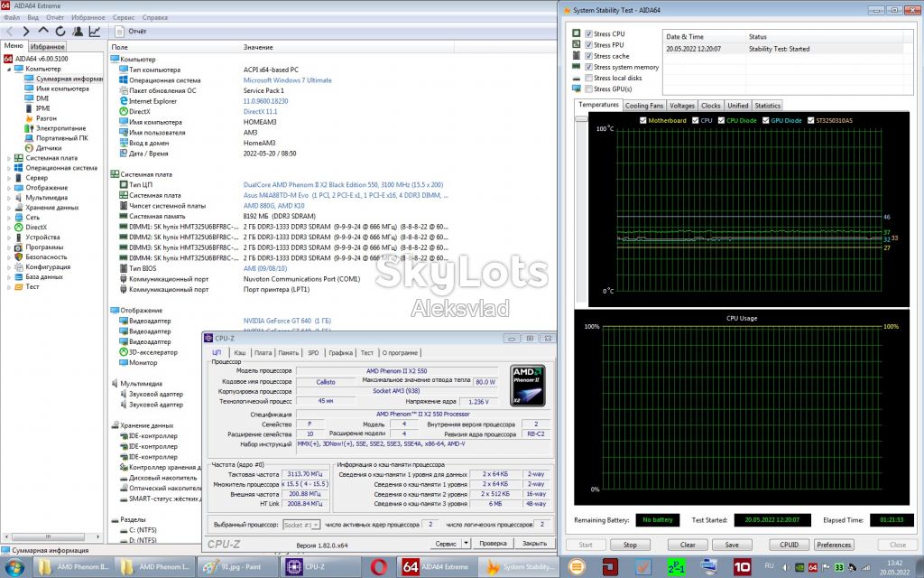The height and width of the screenshot is (578, 924).
Task: Open the graph chart toolbar icon
Action: pos(94,32)
